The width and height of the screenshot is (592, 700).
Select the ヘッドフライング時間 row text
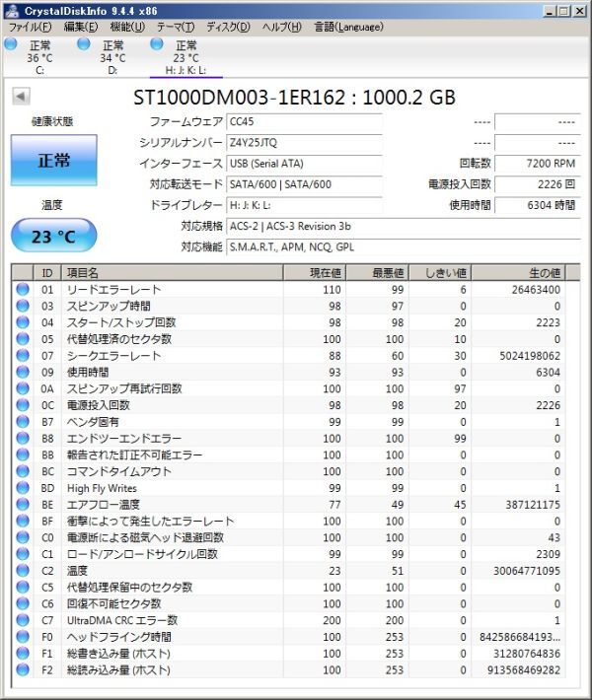point(118,637)
